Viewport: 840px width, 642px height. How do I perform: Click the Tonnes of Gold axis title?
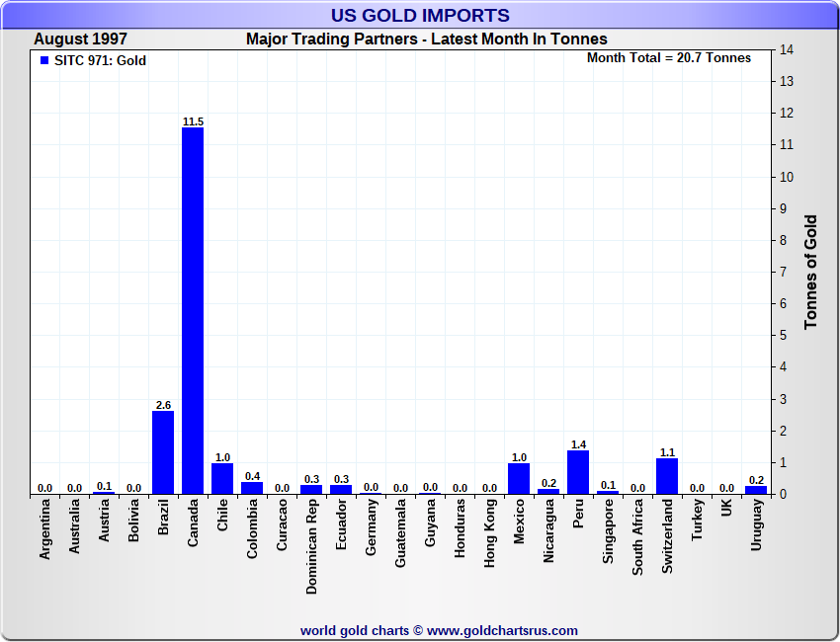point(810,272)
